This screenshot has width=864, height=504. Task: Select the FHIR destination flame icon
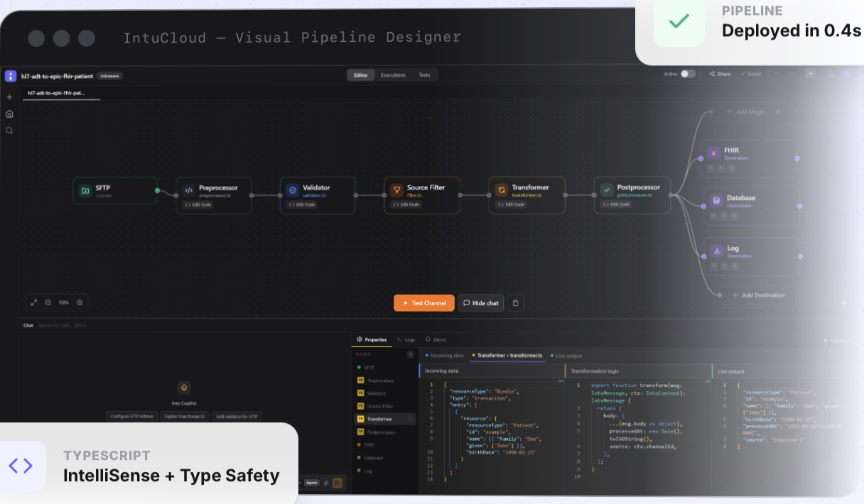(x=713, y=153)
